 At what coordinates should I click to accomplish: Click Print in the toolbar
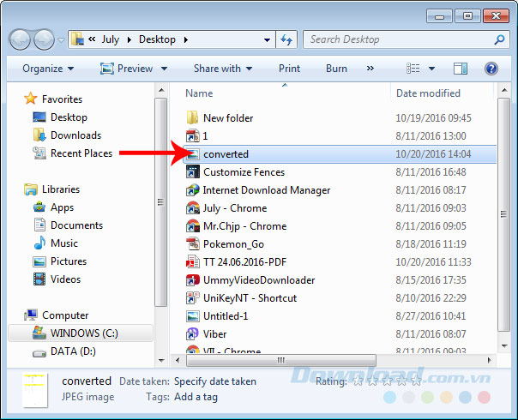point(289,69)
